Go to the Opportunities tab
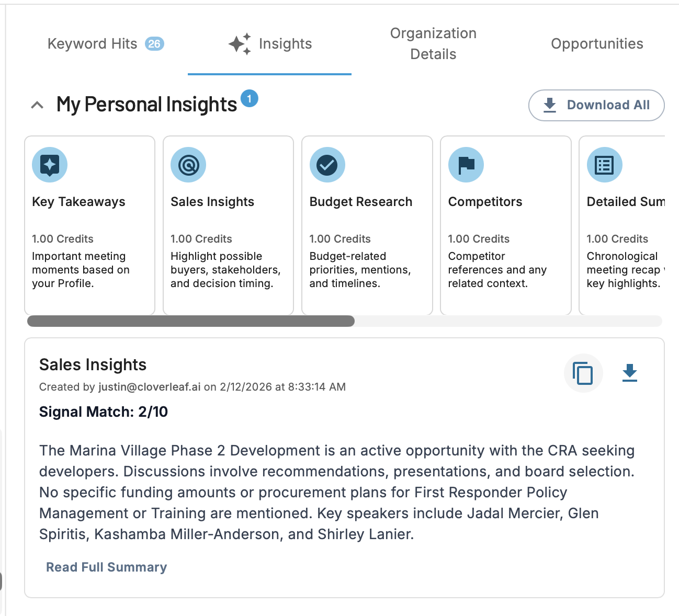This screenshot has width=679, height=616. coord(597,44)
